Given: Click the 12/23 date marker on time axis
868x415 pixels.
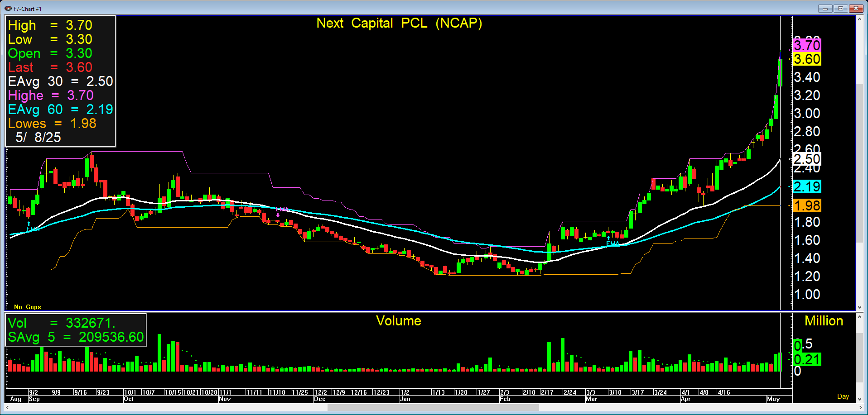Looking at the screenshot, I should pyautogui.click(x=381, y=392).
